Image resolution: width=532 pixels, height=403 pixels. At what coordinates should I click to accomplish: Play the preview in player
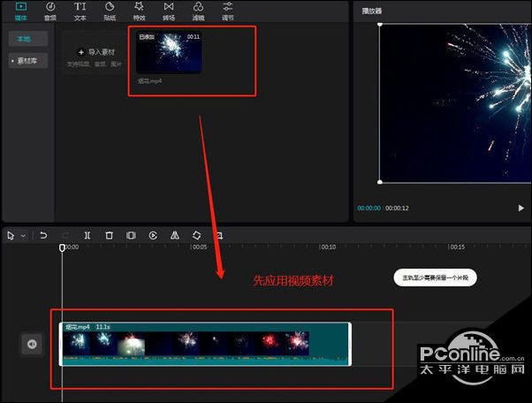click(521, 208)
